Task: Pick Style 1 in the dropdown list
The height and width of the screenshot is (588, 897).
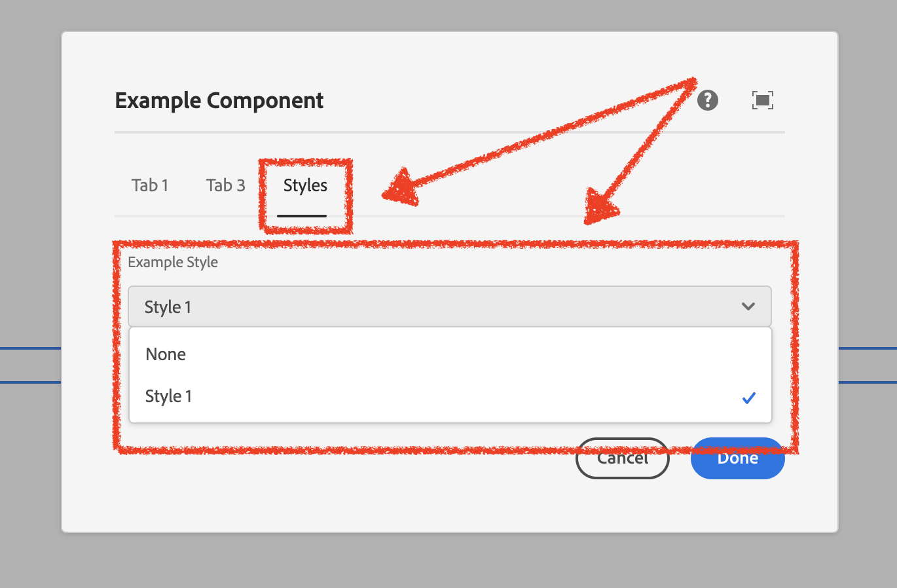Action: pyautogui.click(x=168, y=396)
